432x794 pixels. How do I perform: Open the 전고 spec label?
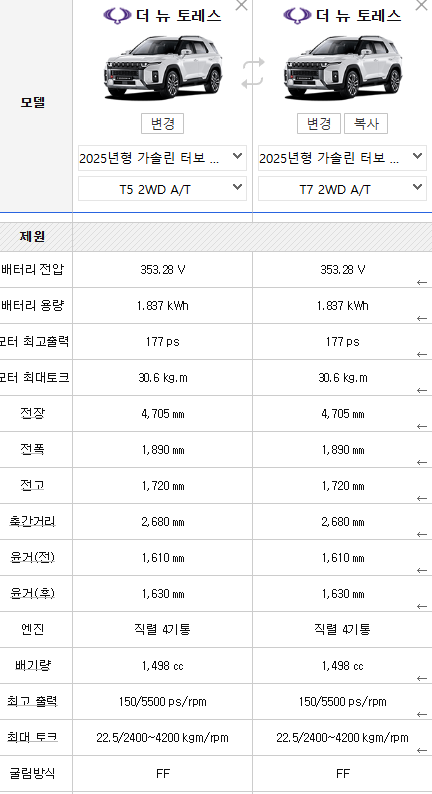tap(32, 485)
